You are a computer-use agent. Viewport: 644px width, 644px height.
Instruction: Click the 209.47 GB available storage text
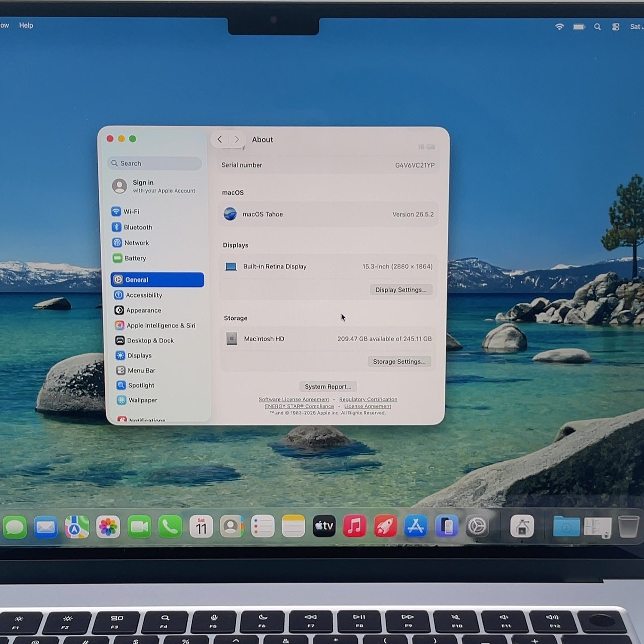click(x=385, y=339)
